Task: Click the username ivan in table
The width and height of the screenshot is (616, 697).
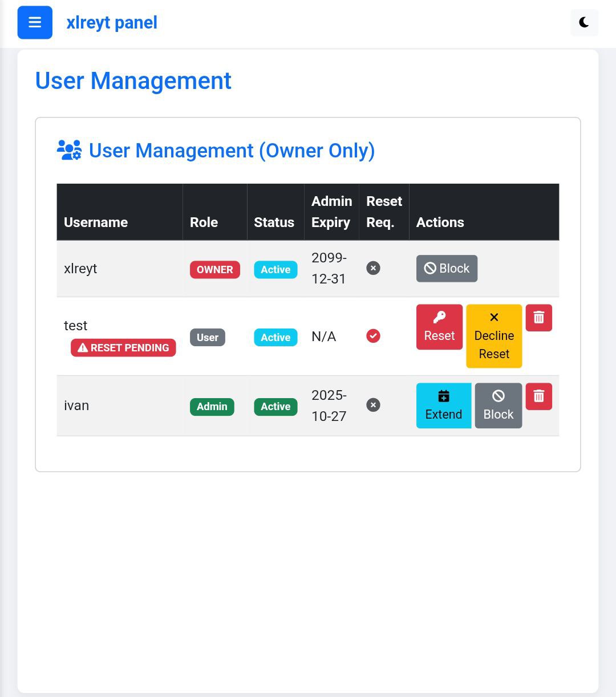Action: tap(76, 406)
